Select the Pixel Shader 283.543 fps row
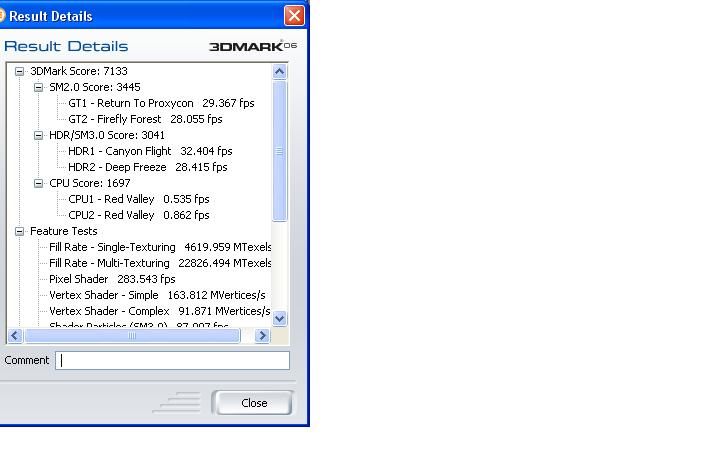This screenshot has width=720, height=450. pyautogui.click(x=112, y=279)
